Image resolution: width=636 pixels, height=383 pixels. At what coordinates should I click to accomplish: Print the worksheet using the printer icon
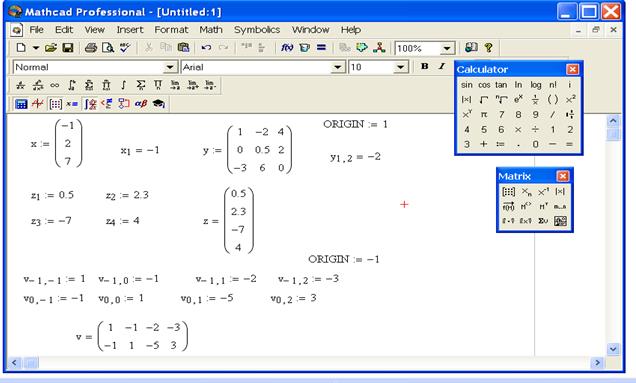click(91, 48)
